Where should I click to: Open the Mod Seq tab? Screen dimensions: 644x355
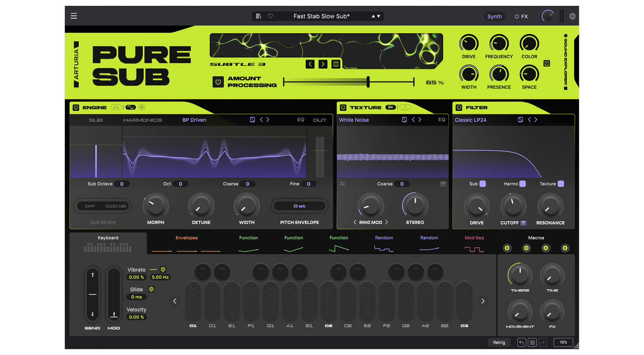pyautogui.click(x=474, y=243)
